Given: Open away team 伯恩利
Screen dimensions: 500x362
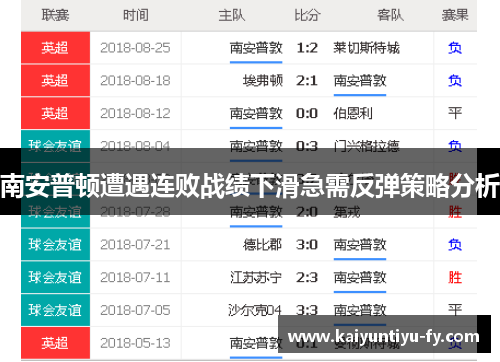Looking at the screenshot, I should pyautogui.click(x=353, y=113).
